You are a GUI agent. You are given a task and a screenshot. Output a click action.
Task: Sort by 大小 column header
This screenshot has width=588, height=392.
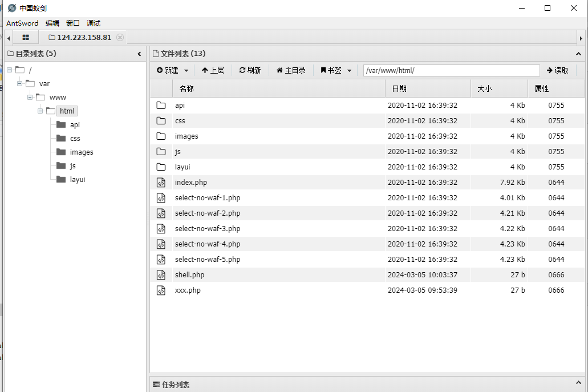pos(499,88)
